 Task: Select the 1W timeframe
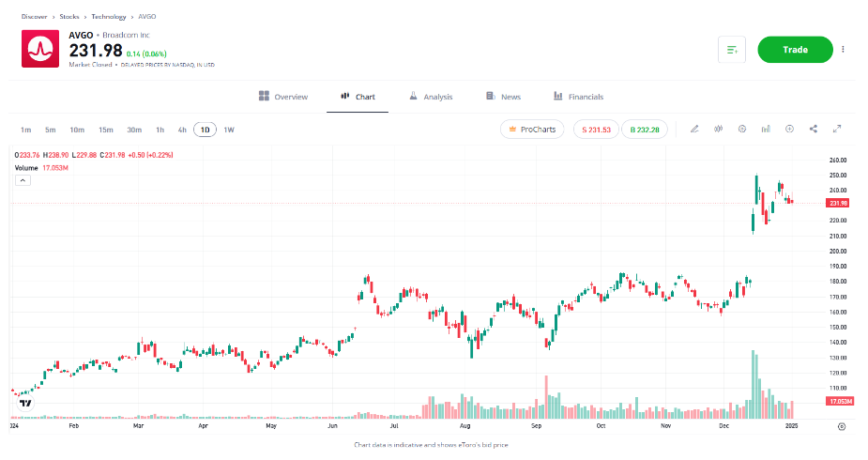pos(229,130)
